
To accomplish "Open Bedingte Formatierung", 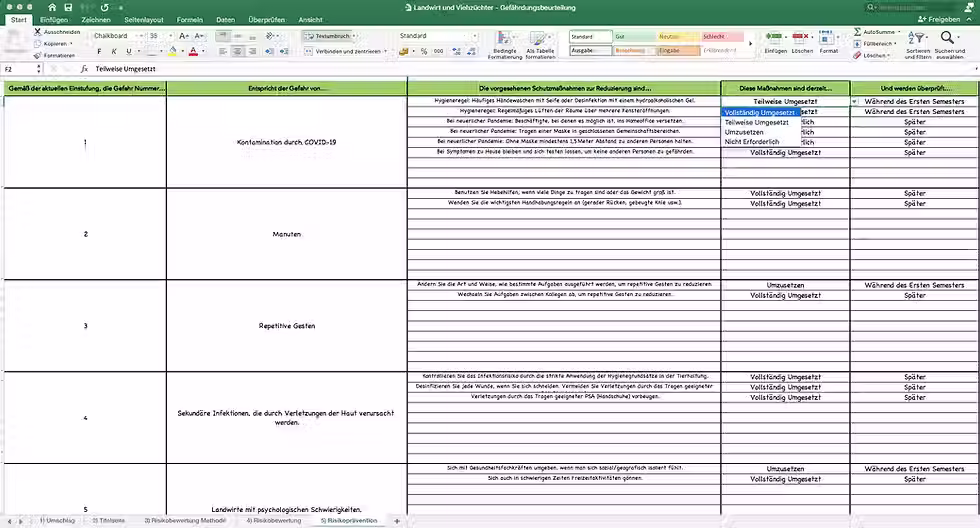I will 505,45.
